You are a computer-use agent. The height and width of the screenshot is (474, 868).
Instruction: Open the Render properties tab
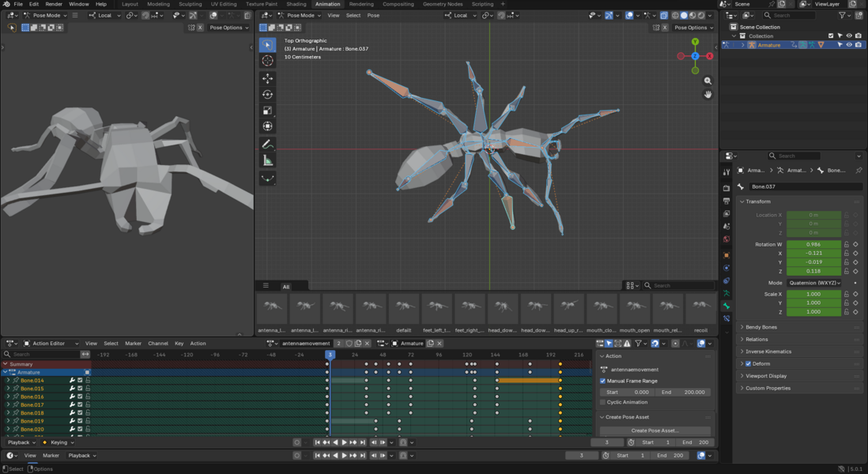(726, 186)
